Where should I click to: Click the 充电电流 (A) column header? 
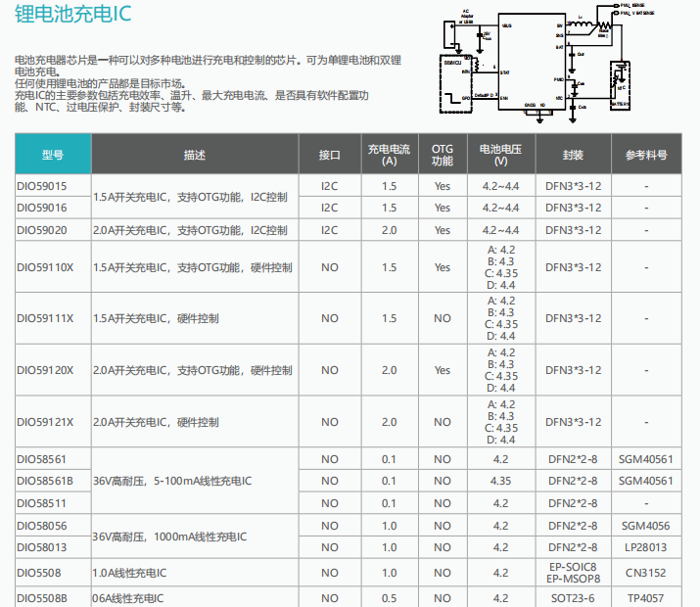389,155
